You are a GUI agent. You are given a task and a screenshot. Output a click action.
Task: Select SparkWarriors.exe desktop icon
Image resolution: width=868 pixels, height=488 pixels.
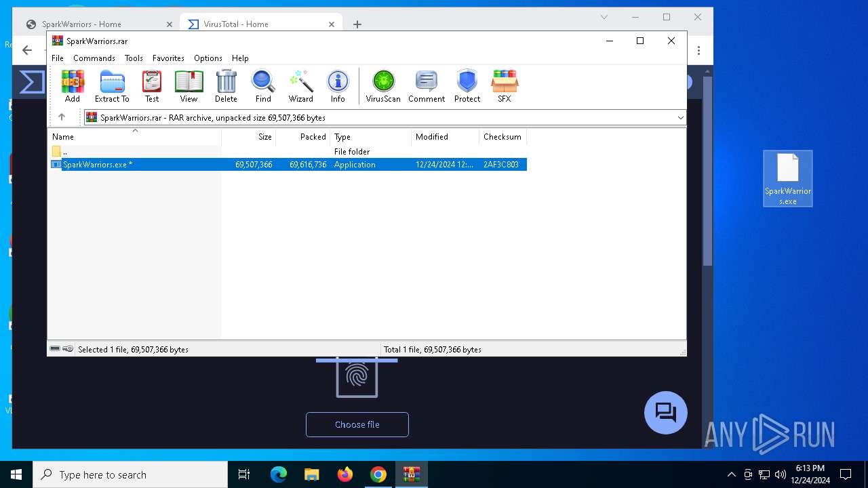pyautogui.click(x=788, y=179)
